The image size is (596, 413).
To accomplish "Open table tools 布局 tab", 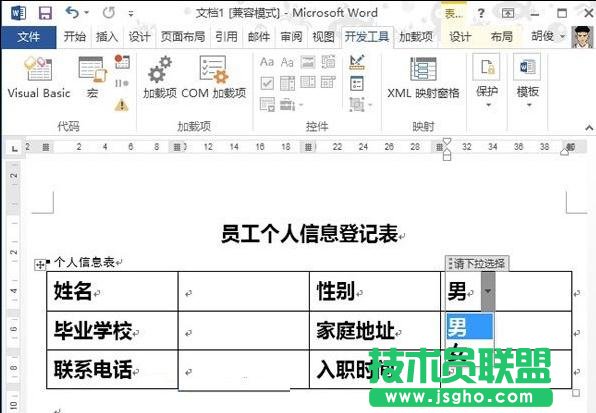I will [x=502, y=36].
